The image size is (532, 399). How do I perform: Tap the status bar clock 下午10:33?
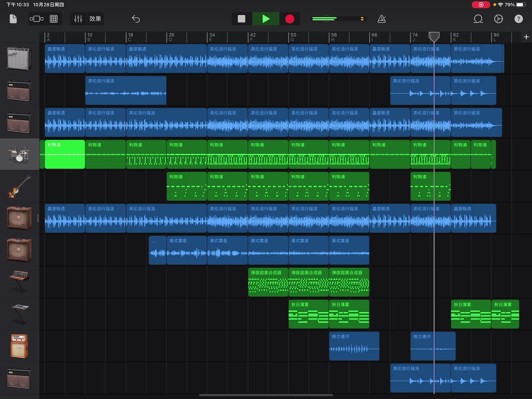click(x=17, y=5)
